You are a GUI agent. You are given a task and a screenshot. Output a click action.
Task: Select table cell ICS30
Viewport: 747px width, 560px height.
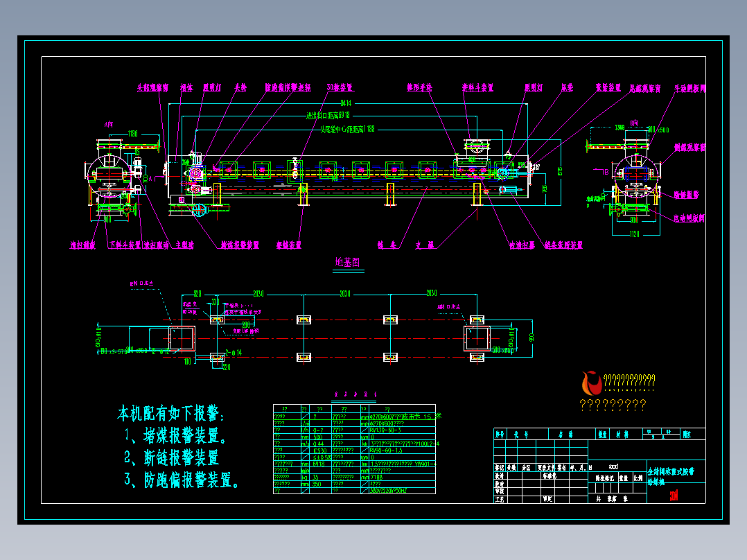point(319,450)
